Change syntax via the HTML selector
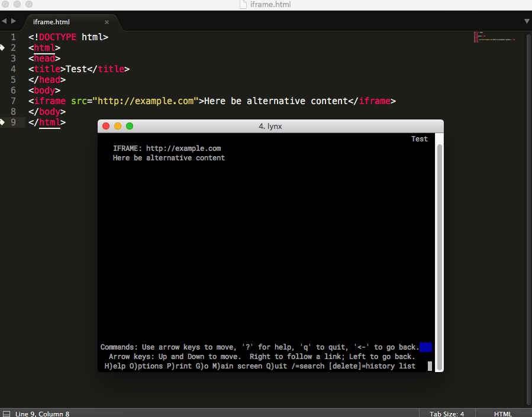The height and width of the screenshot is (417, 532). [x=502, y=413]
